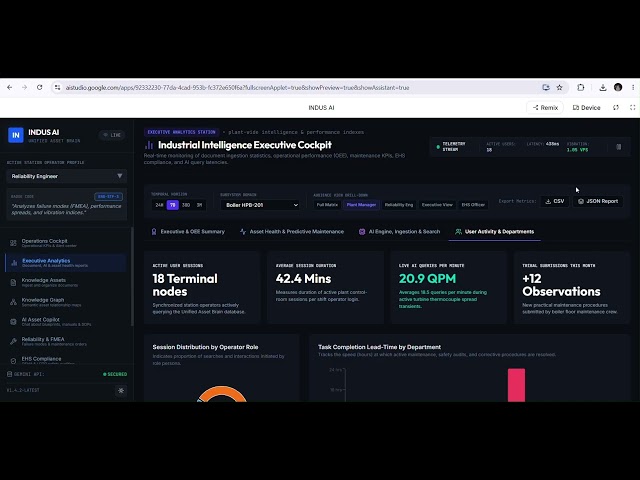
Task: Click the pink bar in the lead-time chart
Action: click(516, 385)
